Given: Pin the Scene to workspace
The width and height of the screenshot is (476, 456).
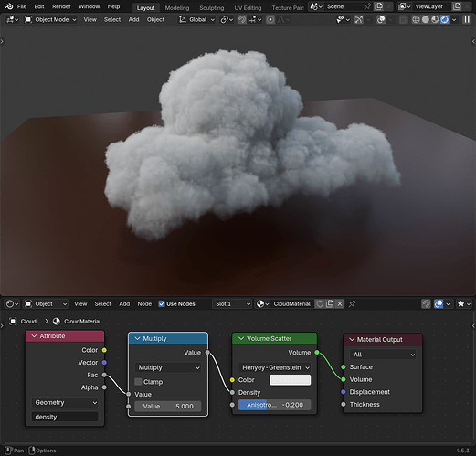Looking at the screenshot, I should pyautogui.click(x=367, y=6).
